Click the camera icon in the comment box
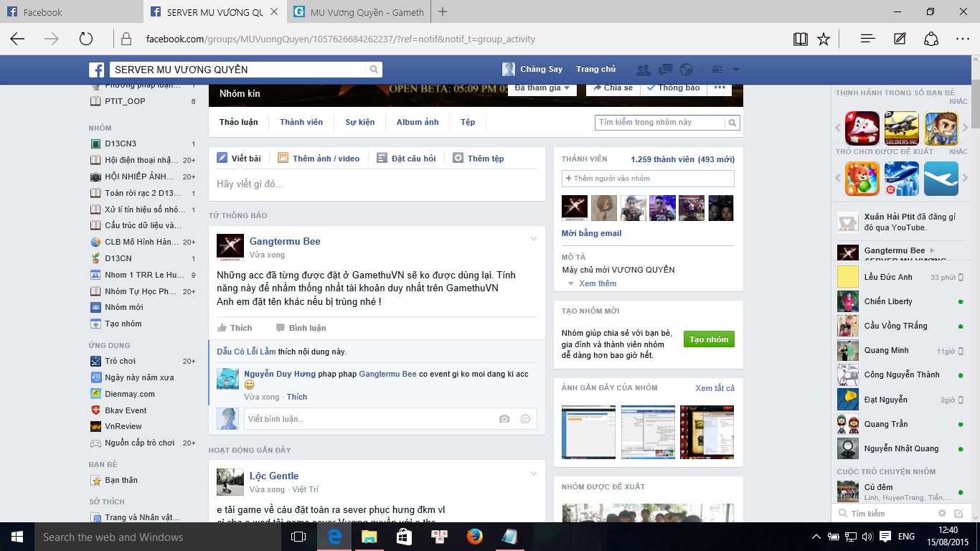Viewport: 980px width, 551px height. (504, 418)
